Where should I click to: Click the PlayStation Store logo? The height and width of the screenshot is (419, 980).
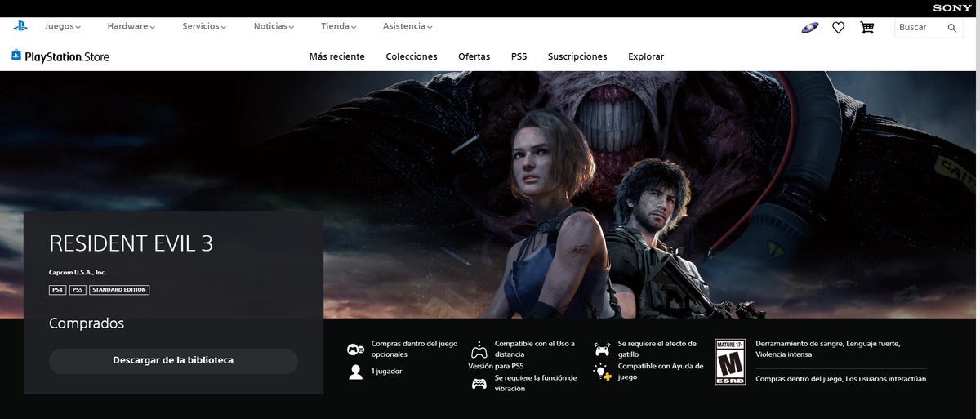(60, 56)
